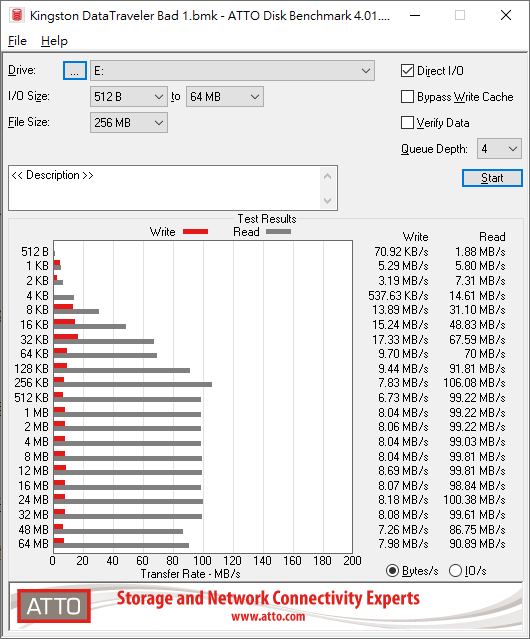Click the 7.26 MB/s write value
530x639 pixels.
[403, 529]
